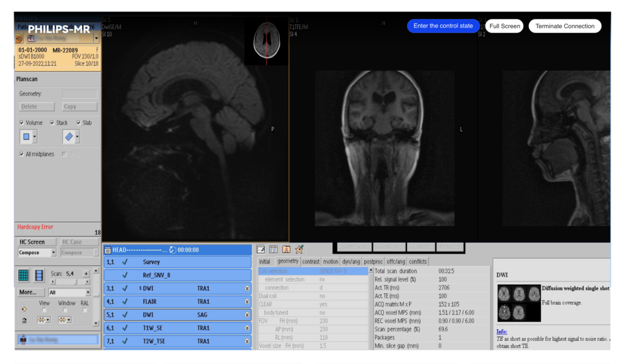Switch to the initial tab
The width and height of the screenshot is (625, 364).
pos(265,262)
